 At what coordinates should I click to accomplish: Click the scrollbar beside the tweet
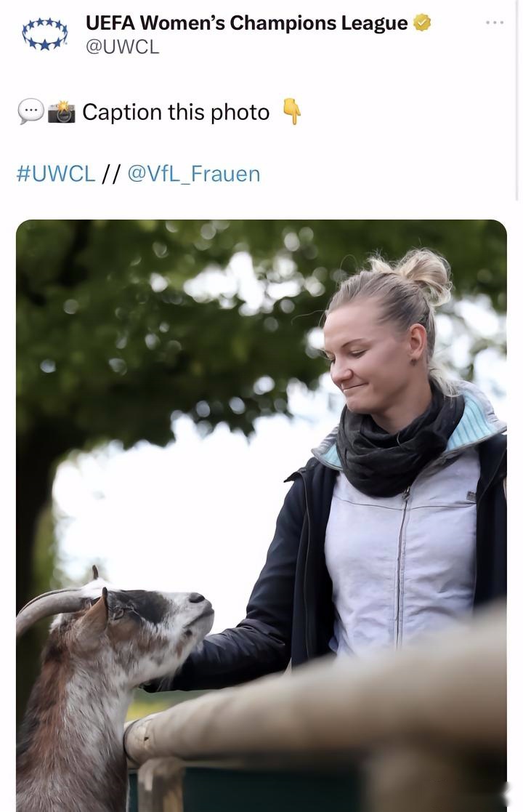tap(516, 100)
